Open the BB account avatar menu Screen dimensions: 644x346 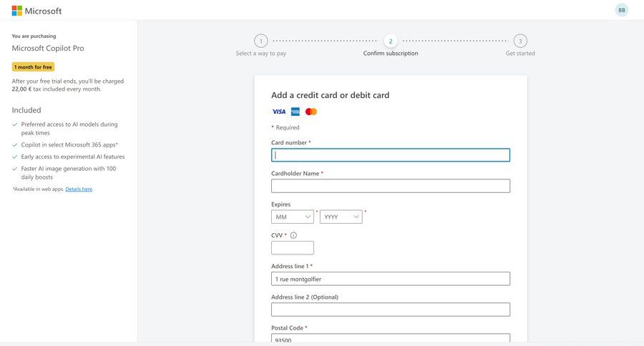click(621, 10)
